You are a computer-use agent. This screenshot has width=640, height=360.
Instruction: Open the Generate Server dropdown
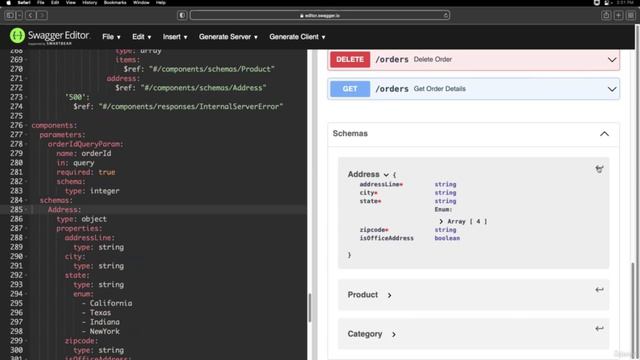pos(228,37)
